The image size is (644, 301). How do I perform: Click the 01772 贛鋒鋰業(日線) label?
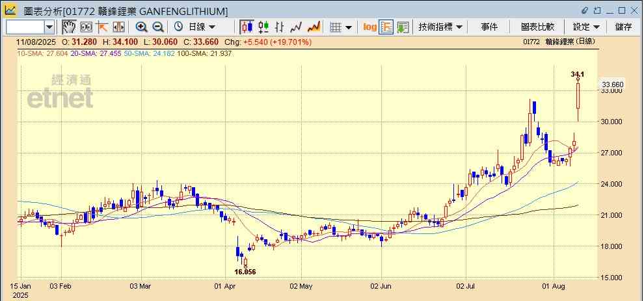pyautogui.click(x=559, y=42)
